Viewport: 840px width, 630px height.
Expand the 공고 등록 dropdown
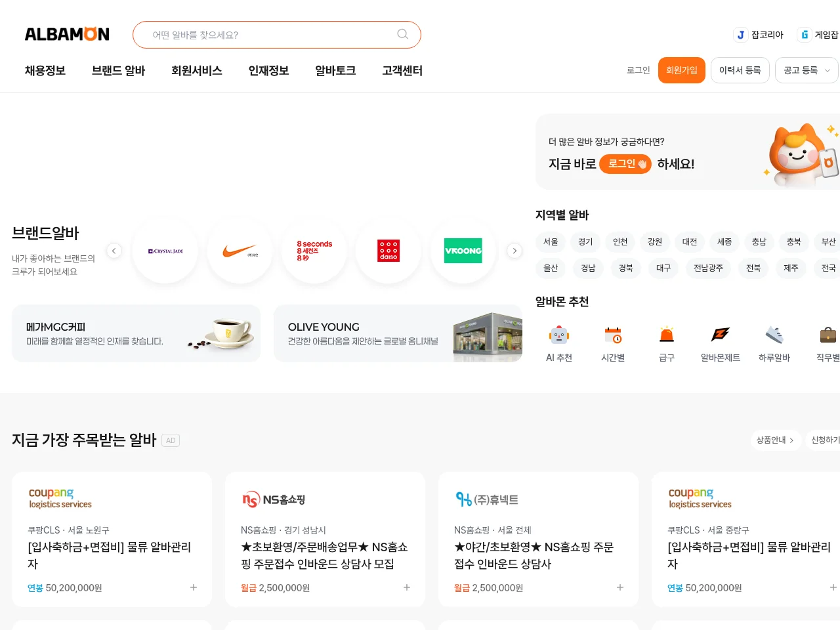click(807, 70)
